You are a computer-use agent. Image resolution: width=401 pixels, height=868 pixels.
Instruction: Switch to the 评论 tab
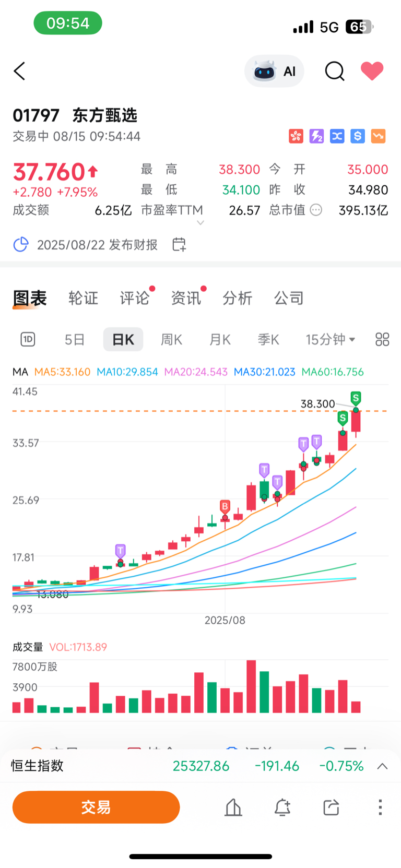135,298
